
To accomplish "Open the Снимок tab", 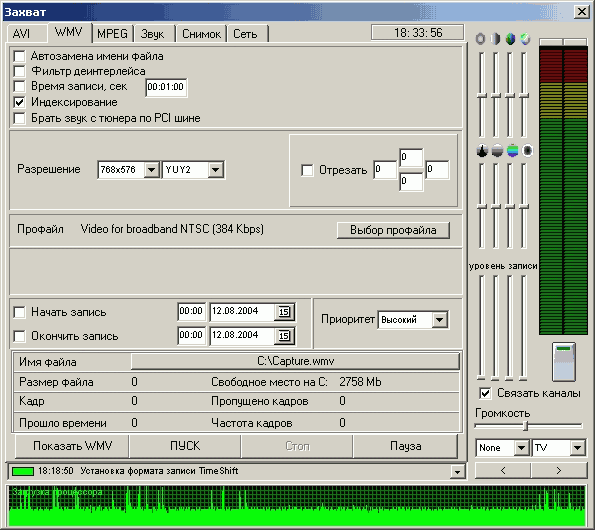I will (201, 34).
